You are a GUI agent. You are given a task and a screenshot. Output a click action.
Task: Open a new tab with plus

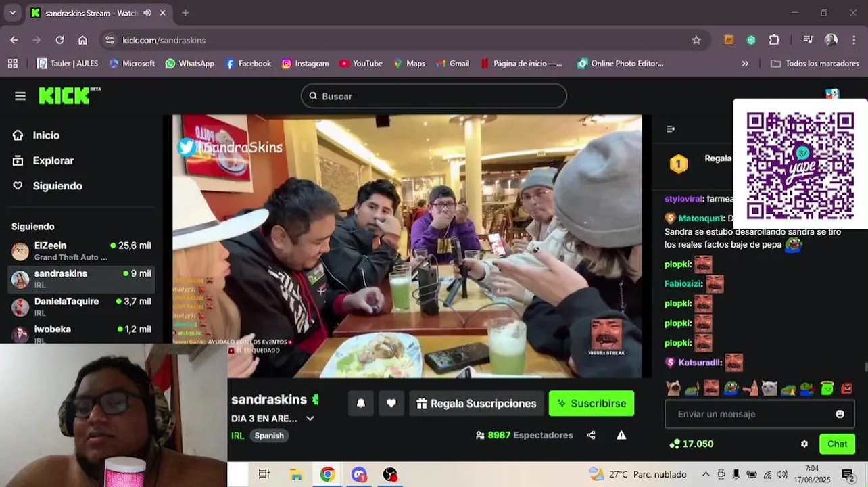[185, 13]
